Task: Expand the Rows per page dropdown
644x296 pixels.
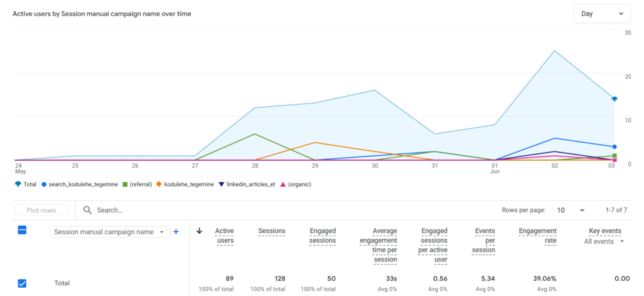Action: (x=570, y=210)
